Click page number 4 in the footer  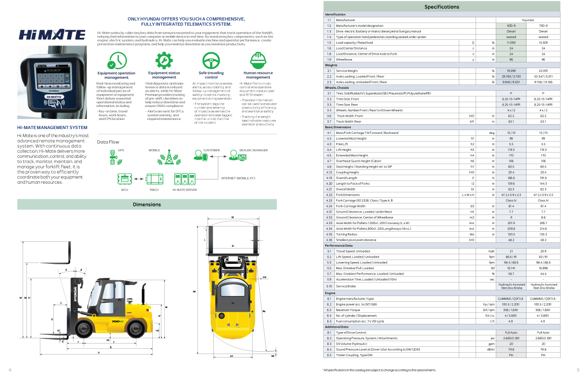tap(10, 370)
